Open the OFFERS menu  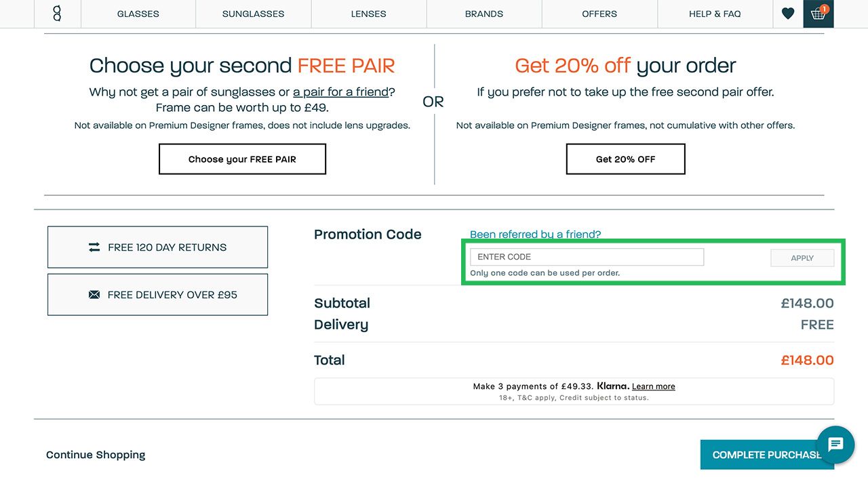pos(599,14)
